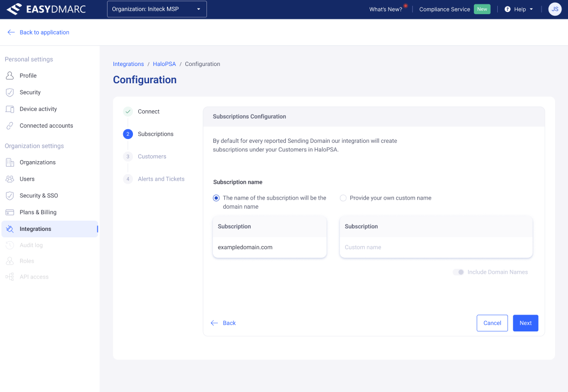568x392 pixels.
Task: Click the exampledomain.com subscription text
Action: 245,247
